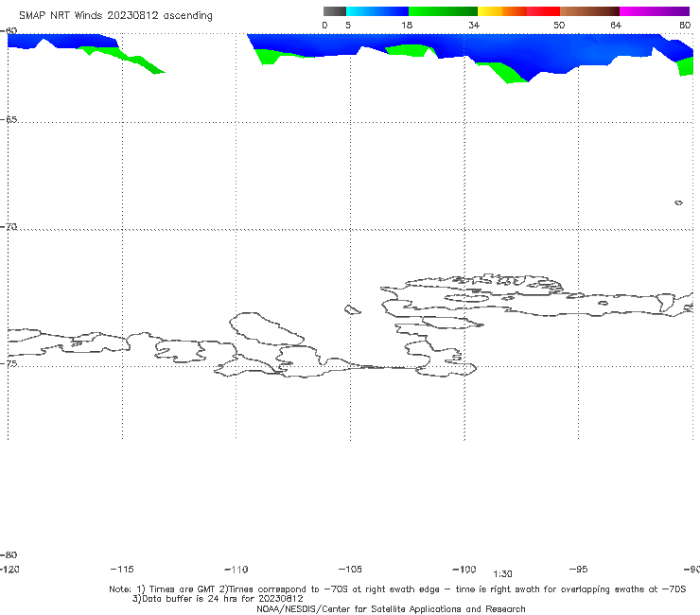Click the "-75" latitude axis label
Image resolution: width=700 pixels, height=615 pixels.
click(x=9, y=363)
